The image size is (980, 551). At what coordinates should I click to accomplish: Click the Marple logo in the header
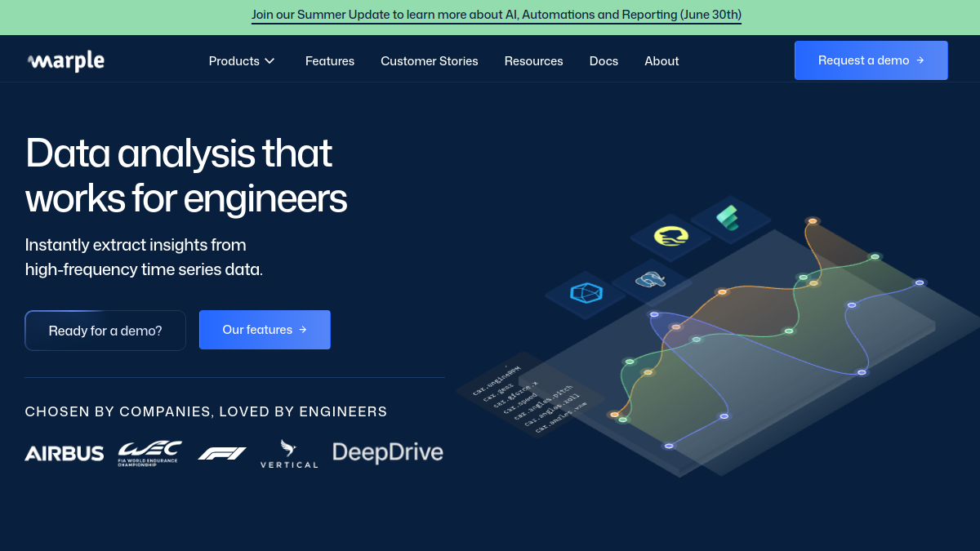pyautogui.click(x=65, y=61)
